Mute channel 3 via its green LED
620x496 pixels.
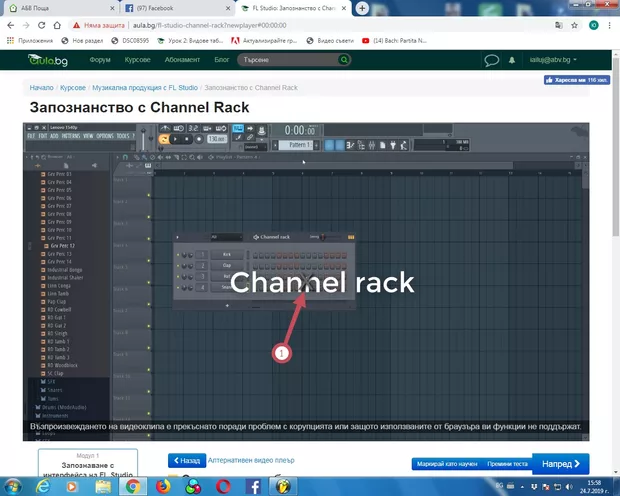[178, 276]
